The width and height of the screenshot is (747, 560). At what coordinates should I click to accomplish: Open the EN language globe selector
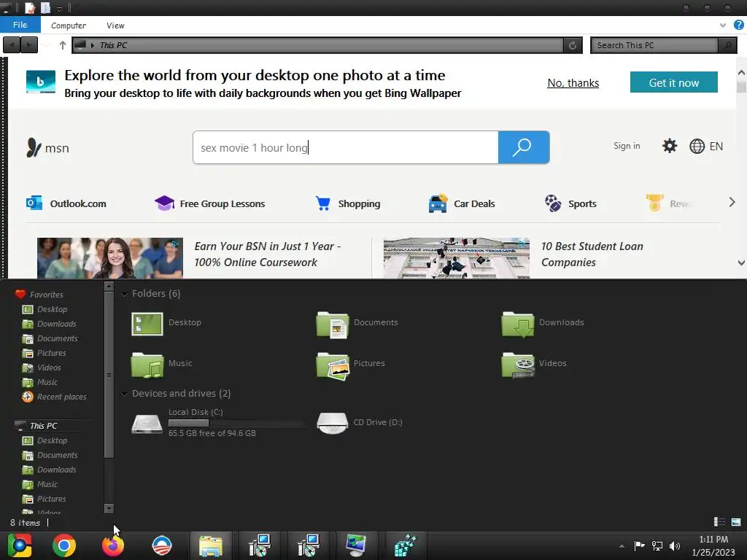click(x=706, y=146)
